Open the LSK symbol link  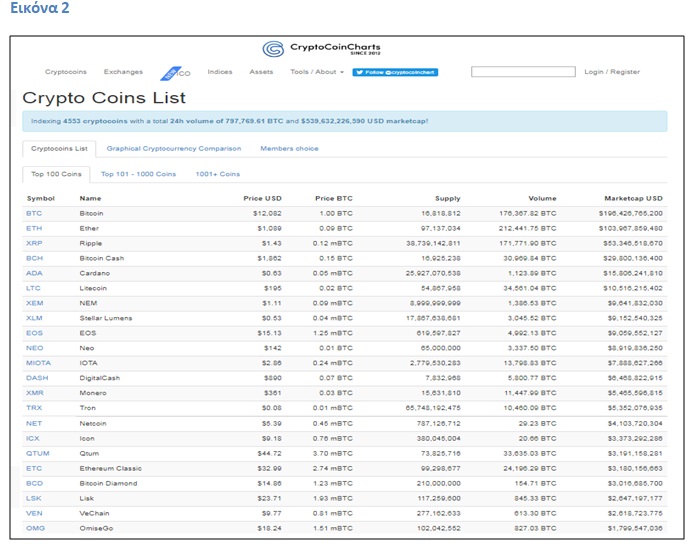[33, 498]
